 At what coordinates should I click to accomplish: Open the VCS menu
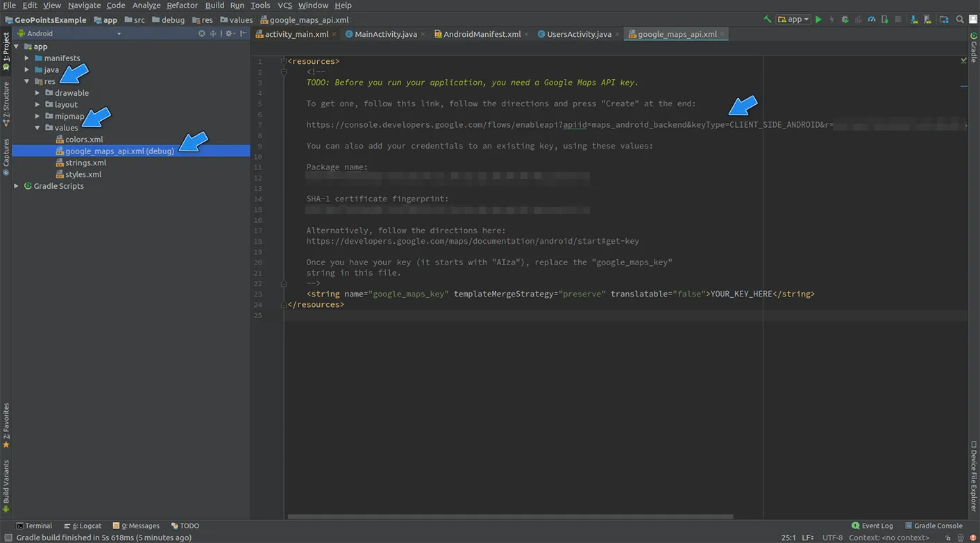point(285,5)
